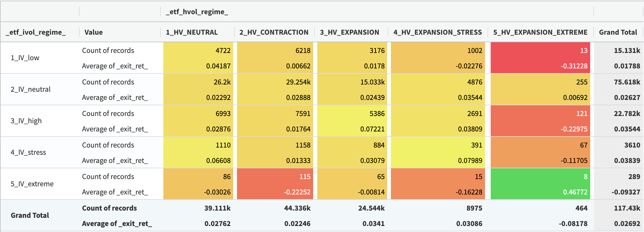Screen dimensions: 644x232
Task: Click the overall total count 117.43k
Action: (627, 208)
